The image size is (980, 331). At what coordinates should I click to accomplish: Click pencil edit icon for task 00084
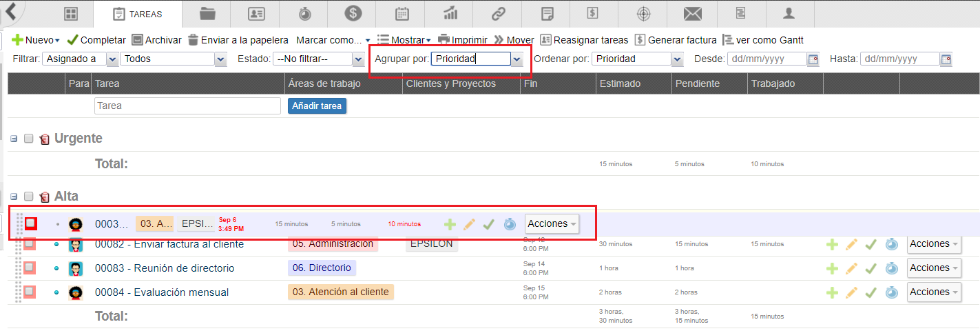point(852,292)
